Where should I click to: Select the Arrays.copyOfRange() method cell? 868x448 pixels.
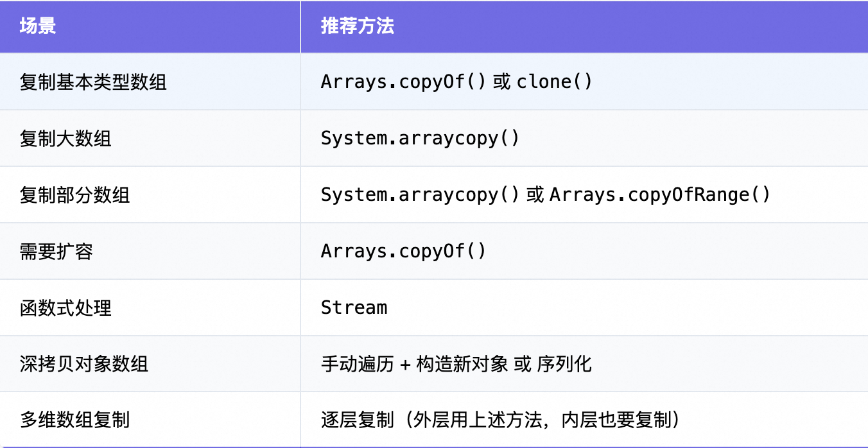point(584,194)
